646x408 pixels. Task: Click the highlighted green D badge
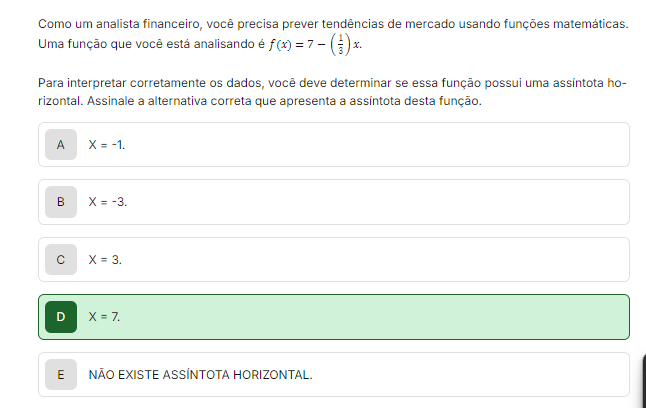[x=61, y=317]
